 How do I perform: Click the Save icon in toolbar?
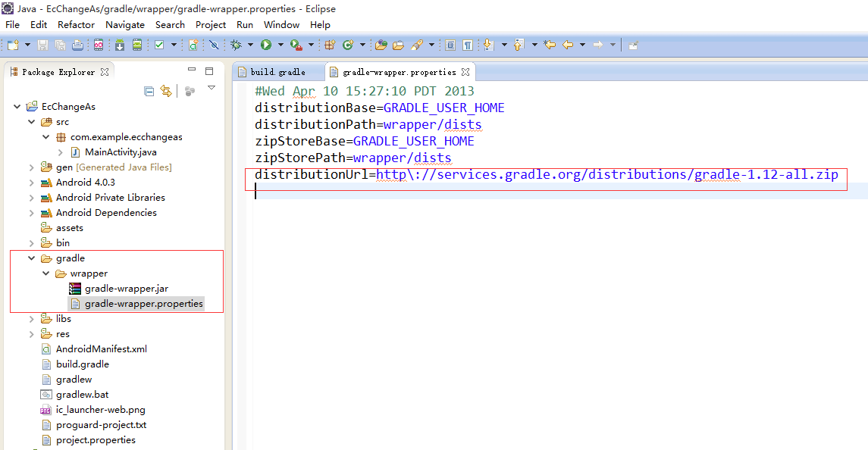click(x=42, y=45)
